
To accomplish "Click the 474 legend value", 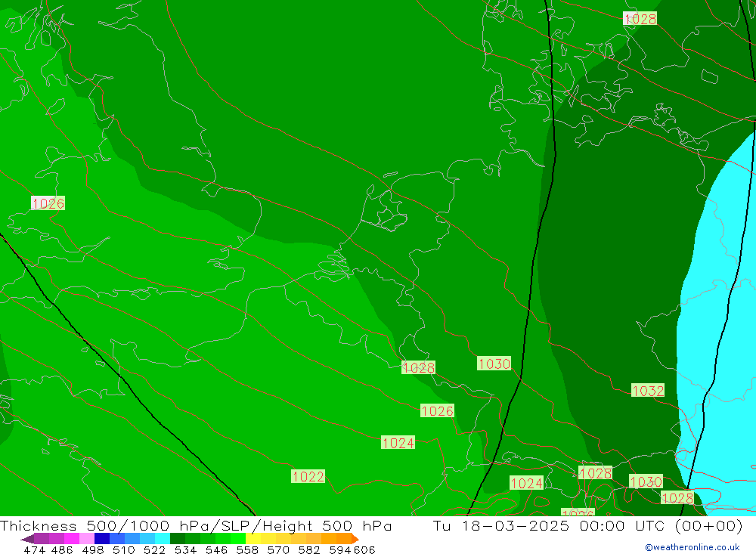I will [x=34, y=549].
